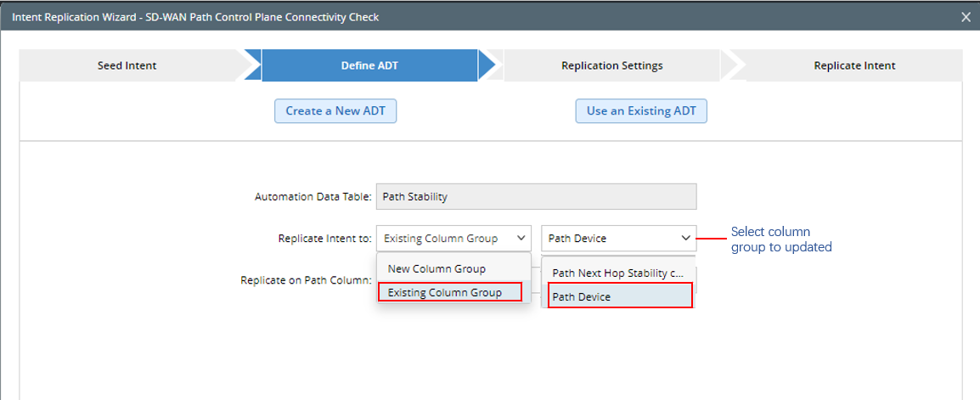
Task: Click the Select column group annotation text
Action: click(780, 239)
